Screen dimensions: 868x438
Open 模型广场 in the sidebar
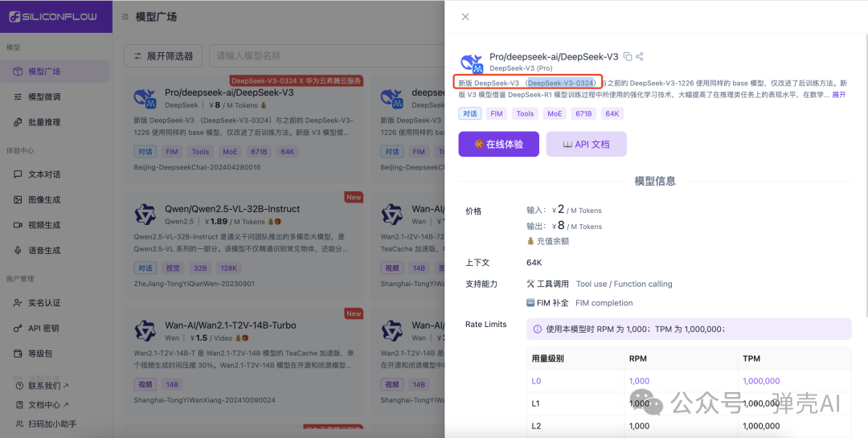tap(55, 72)
